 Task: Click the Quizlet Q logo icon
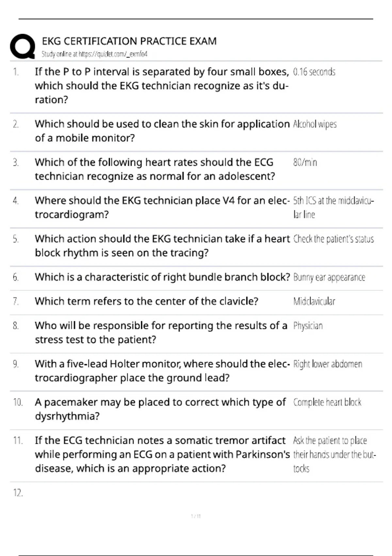[x=23, y=46]
